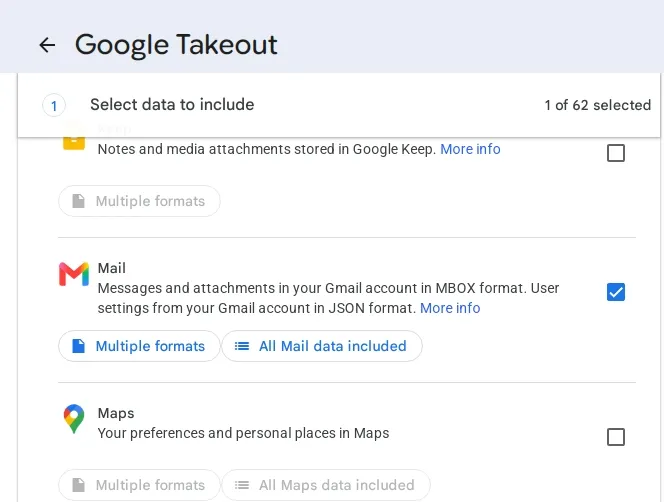Open All Mail data included button
The height and width of the screenshot is (502, 664).
[x=322, y=346]
